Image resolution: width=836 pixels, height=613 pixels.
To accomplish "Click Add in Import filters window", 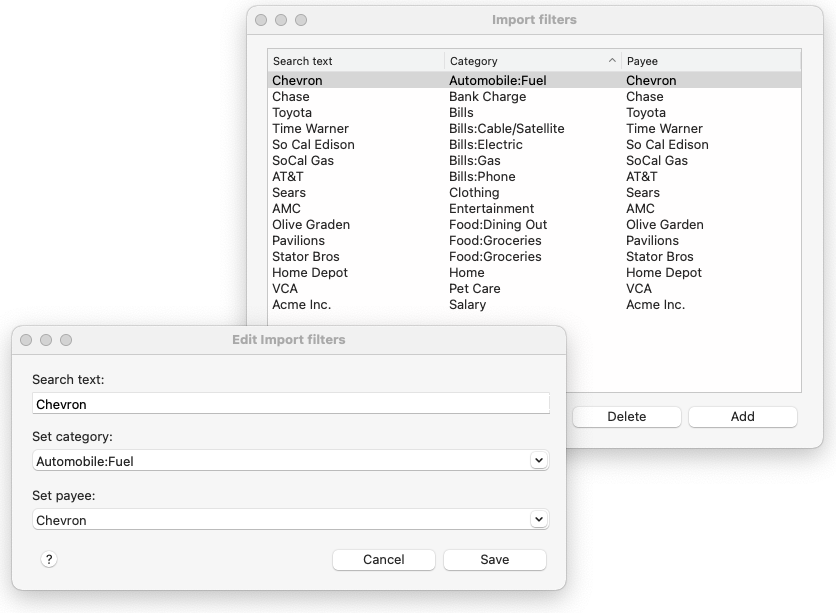I will pos(742,416).
